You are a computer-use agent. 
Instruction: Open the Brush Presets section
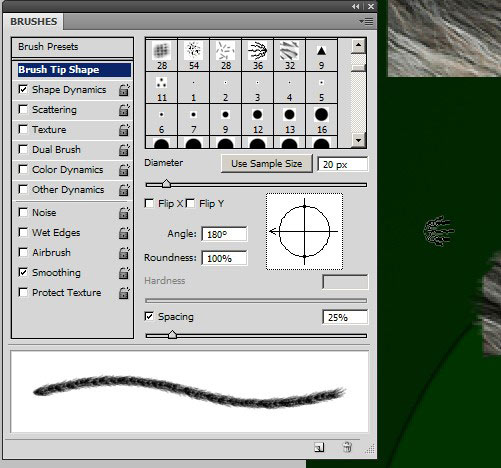click(72, 47)
